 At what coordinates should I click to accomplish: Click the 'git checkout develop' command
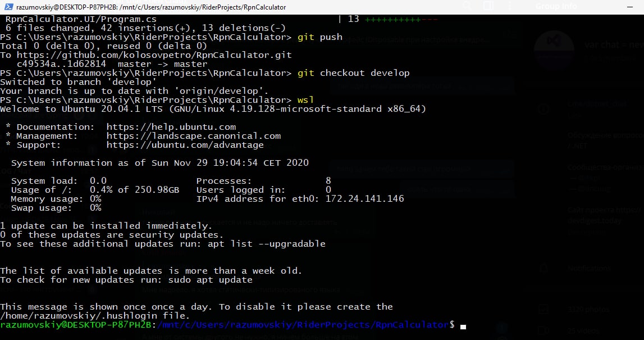(x=353, y=73)
